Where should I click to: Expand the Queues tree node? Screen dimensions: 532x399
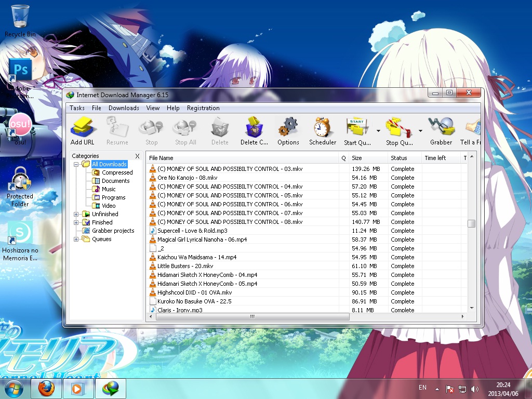click(76, 239)
